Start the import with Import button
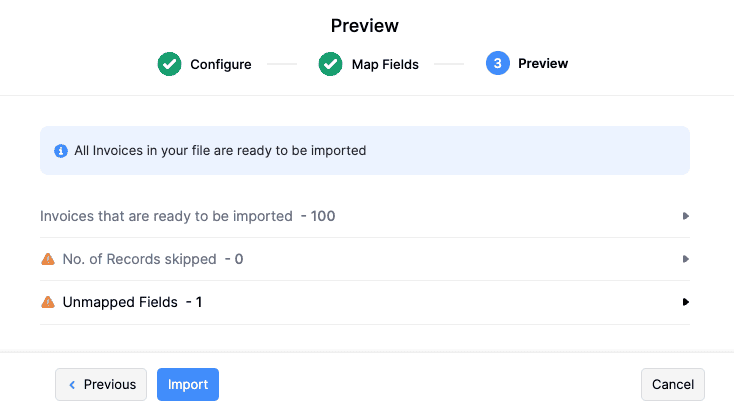 (x=188, y=385)
